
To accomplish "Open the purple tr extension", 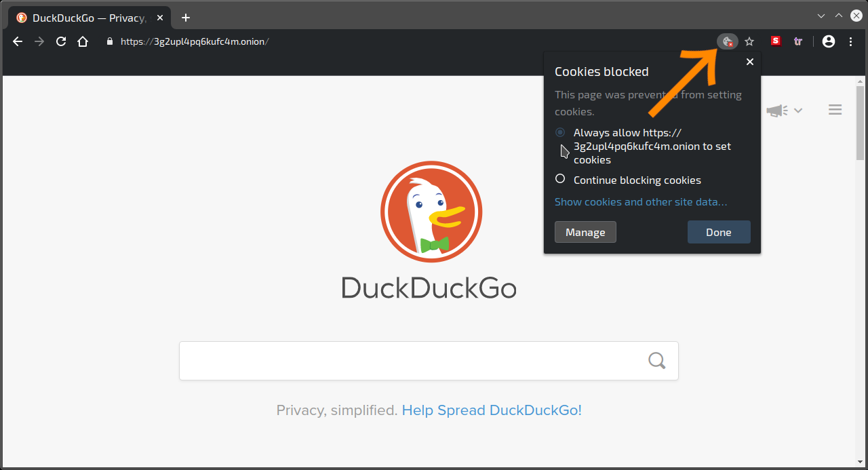I will point(798,41).
